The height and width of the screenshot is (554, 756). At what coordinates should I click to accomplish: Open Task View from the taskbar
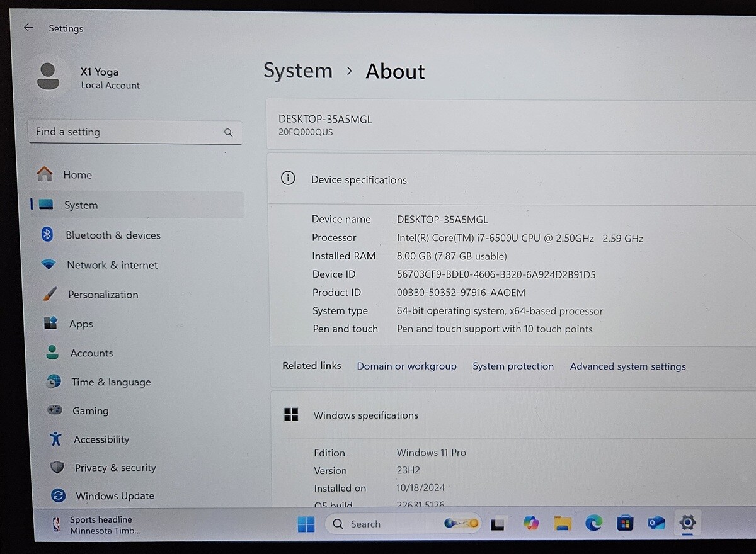pos(498,524)
